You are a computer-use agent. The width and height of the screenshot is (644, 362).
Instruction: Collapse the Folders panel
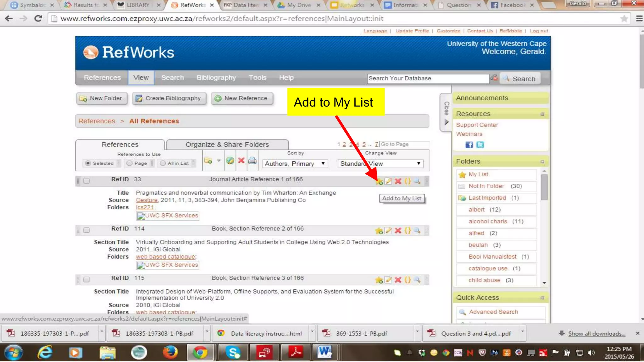point(542,162)
